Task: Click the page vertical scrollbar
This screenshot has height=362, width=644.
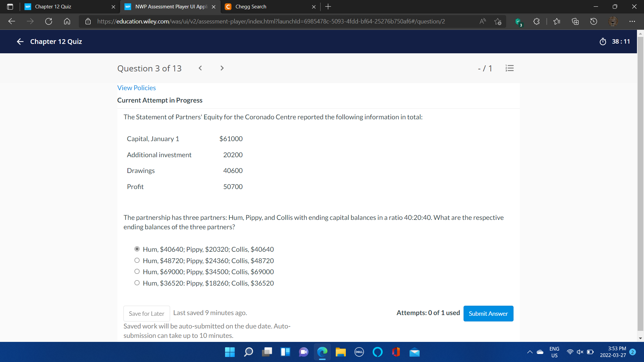Action: click(x=640, y=184)
